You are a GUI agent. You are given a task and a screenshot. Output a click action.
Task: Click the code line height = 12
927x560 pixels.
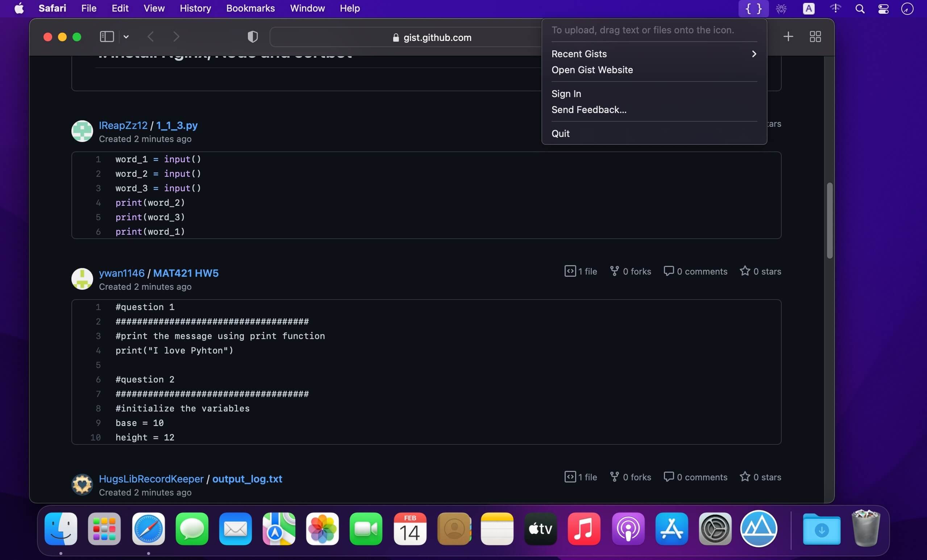(x=145, y=438)
